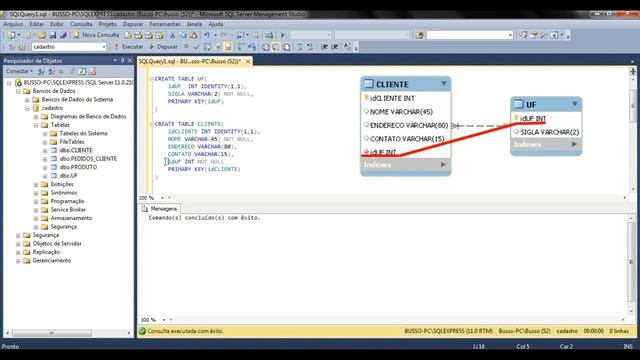The height and width of the screenshot is (360, 640).
Task: Click the toolbar search combo box
Action: click(469, 36)
